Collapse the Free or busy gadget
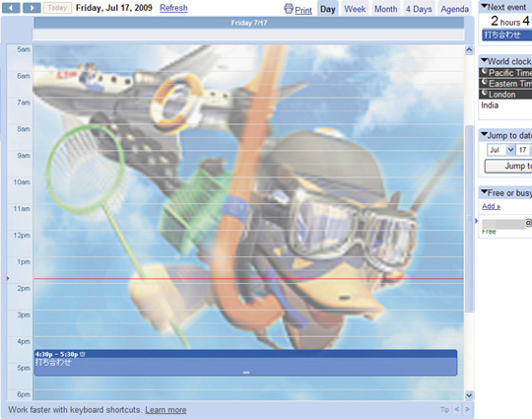 (x=485, y=192)
